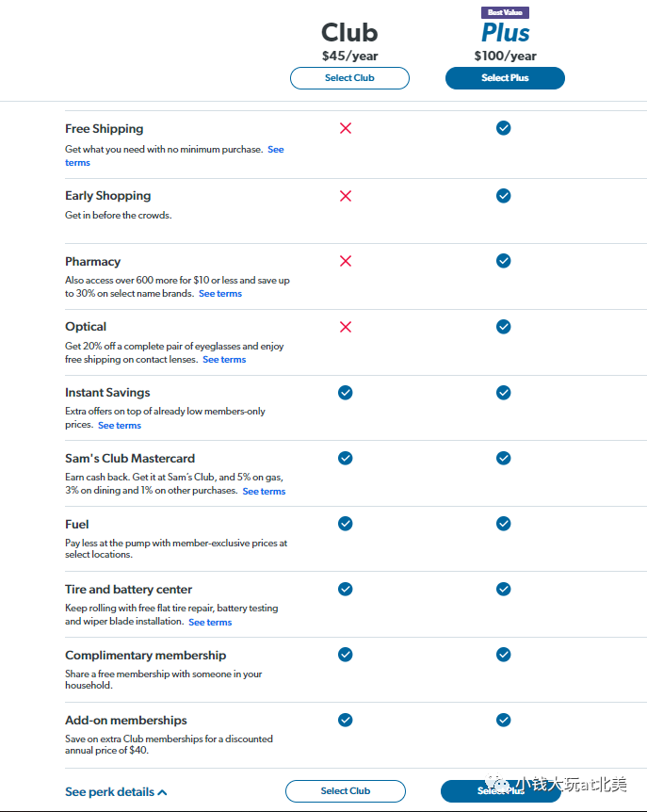Click the Club checkmark for Instant Savings

(346, 392)
